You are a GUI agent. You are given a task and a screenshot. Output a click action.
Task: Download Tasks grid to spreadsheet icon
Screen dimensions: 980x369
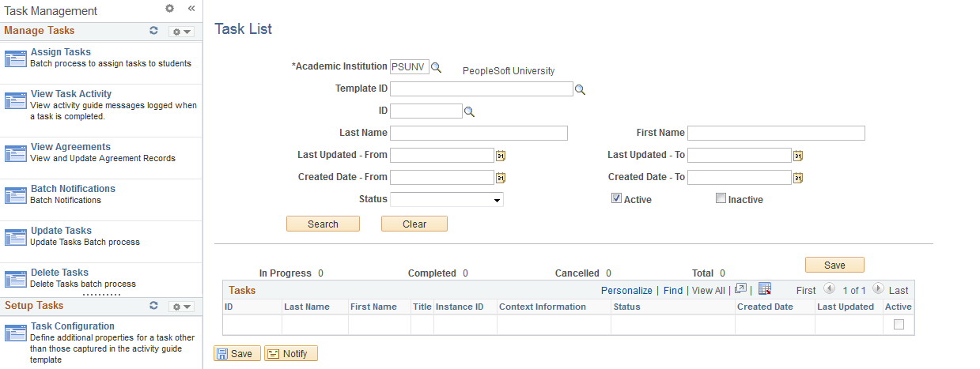tap(765, 289)
